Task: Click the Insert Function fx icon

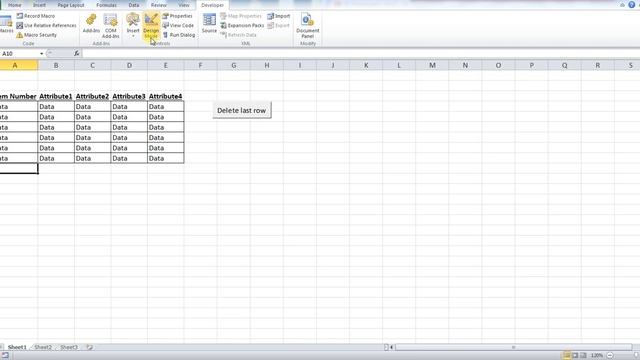Action: pyautogui.click(x=76, y=53)
